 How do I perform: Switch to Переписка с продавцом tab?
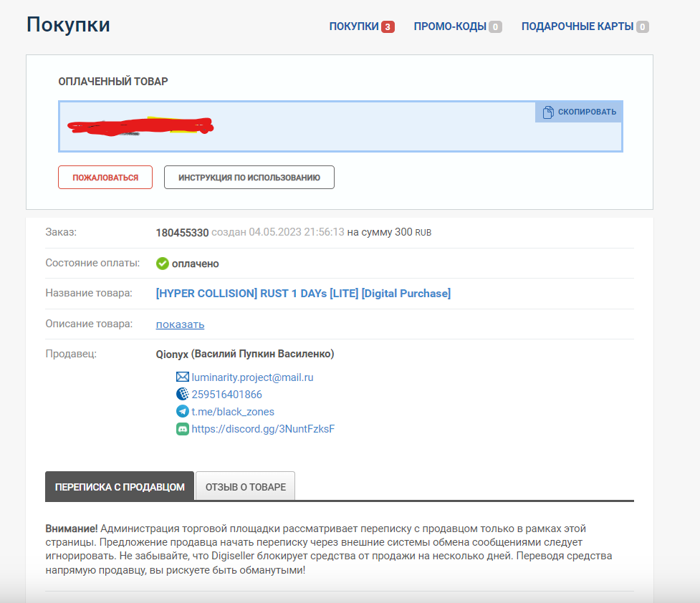point(120,486)
